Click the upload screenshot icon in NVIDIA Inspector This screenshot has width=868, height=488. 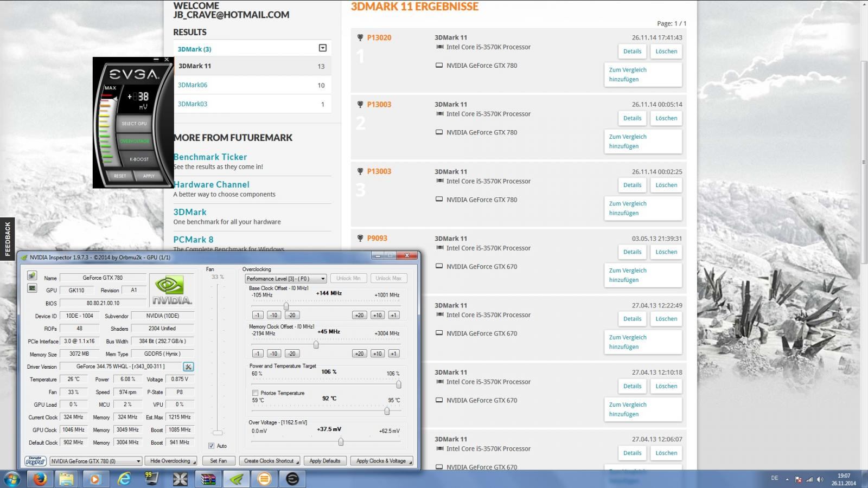(32, 275)
